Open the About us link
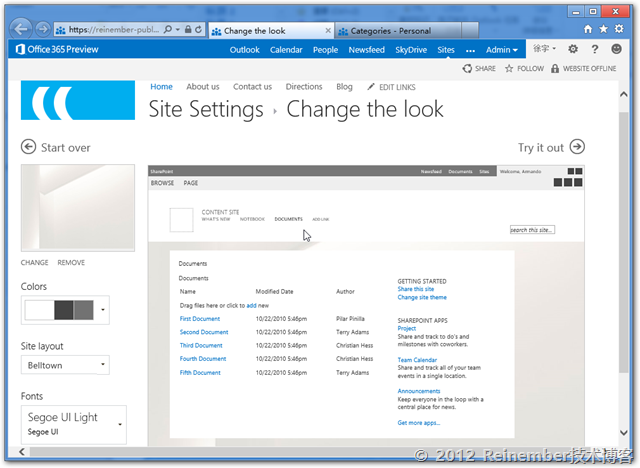Image resolution: width=640 pixels, height=468 pixels. coord(203,87)
